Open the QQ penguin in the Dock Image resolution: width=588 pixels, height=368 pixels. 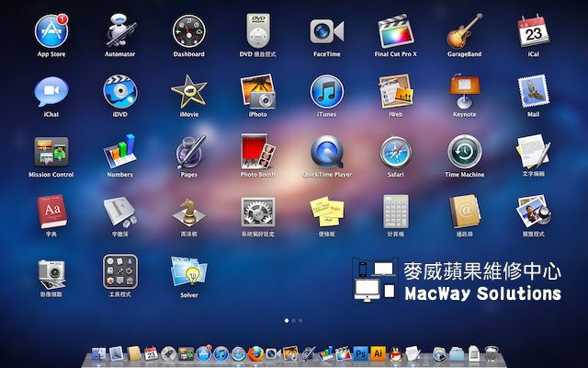395,353
